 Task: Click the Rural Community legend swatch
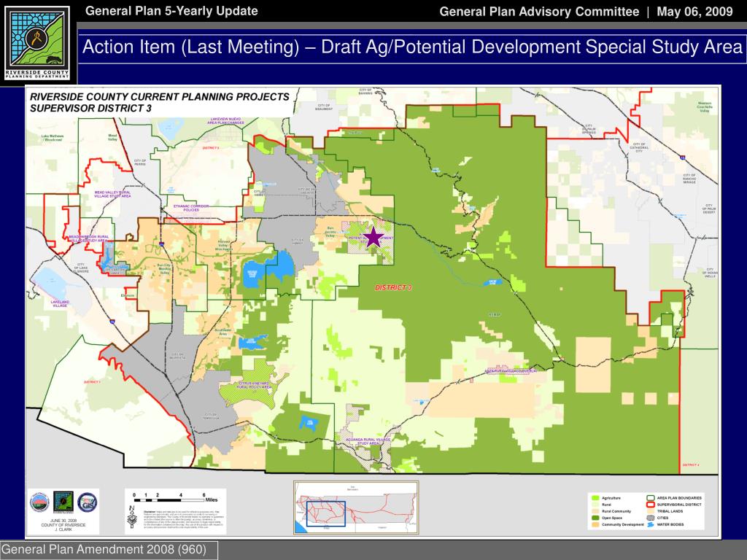(595, 511)
